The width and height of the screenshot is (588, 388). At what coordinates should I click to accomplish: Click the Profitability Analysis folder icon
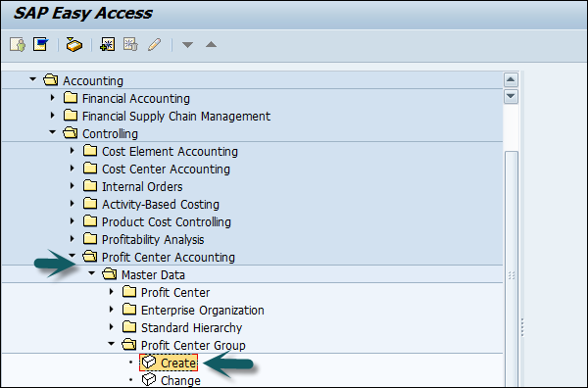point(90,239)
